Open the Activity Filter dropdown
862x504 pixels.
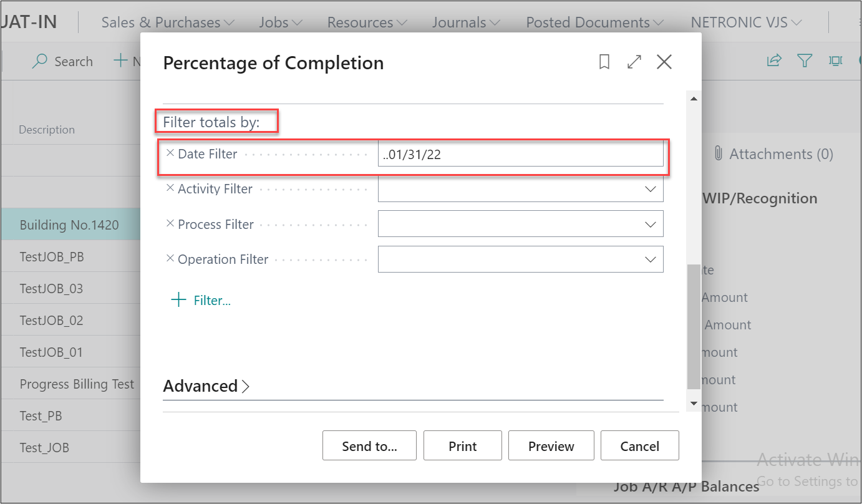(x=650, y=189)
